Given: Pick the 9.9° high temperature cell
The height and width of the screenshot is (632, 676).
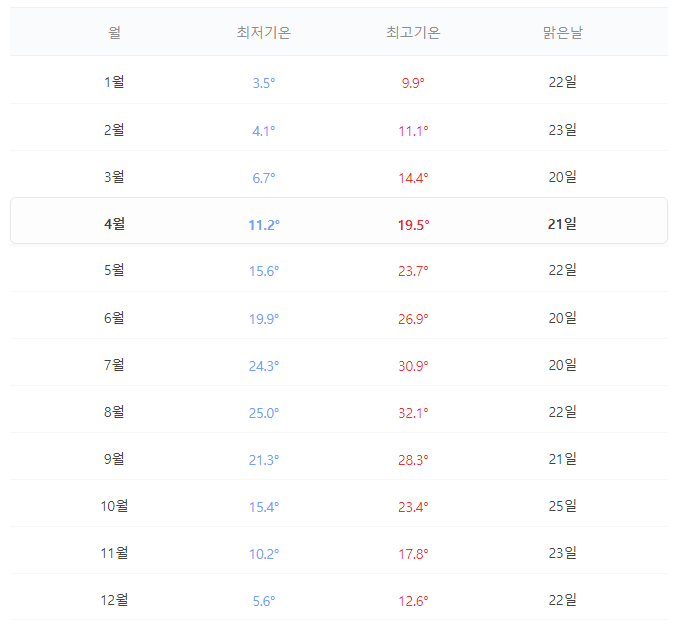Looking at the screenshot, I should coord(413,83).
